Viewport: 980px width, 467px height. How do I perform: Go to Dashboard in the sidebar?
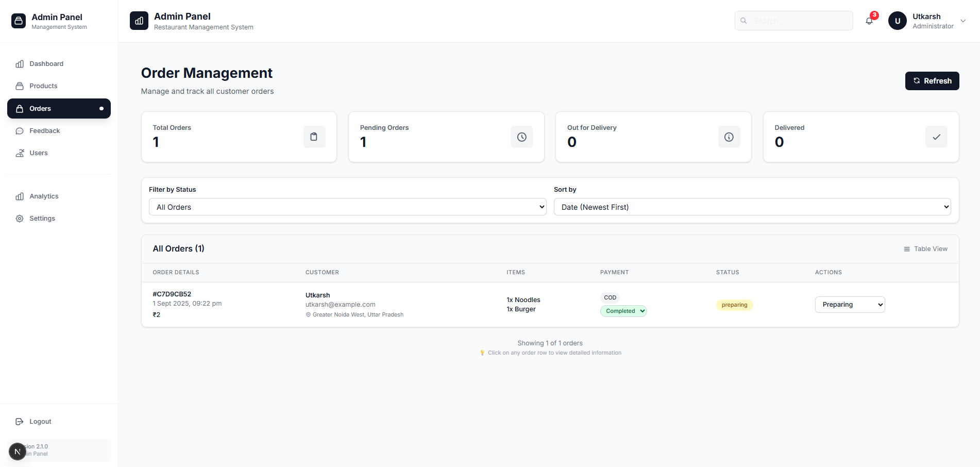46,64
